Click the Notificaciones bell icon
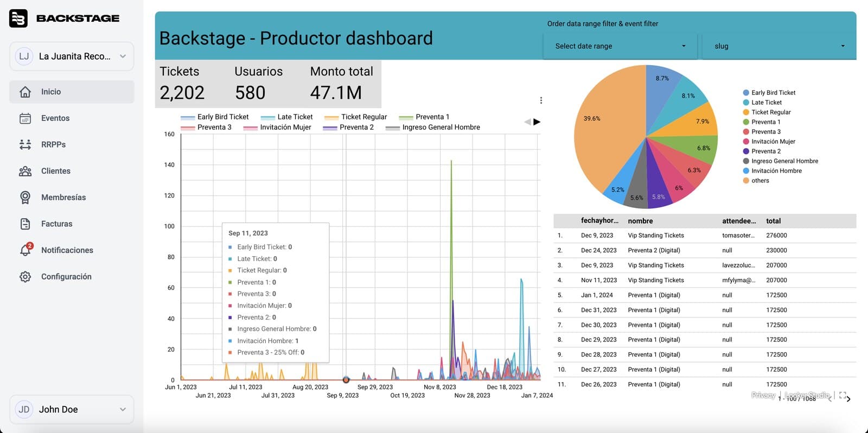This screenshot has height=433, width=868. coord(25,250)
